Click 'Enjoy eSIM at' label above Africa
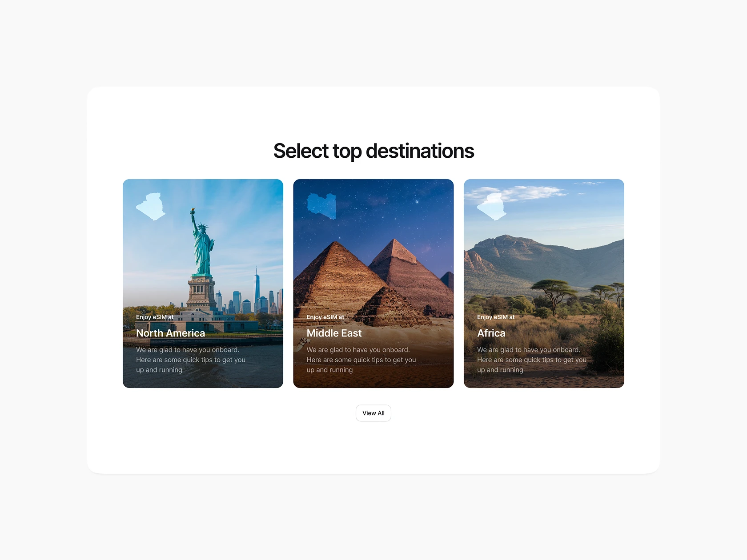The width and height of the screenshot is (747, 560). [496, 317]
